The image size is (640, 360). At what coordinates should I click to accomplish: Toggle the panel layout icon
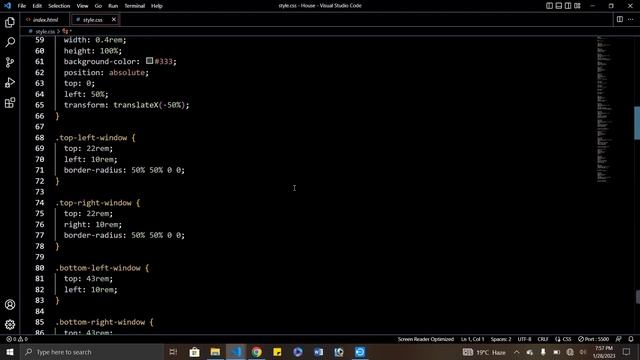click(559, 6)
